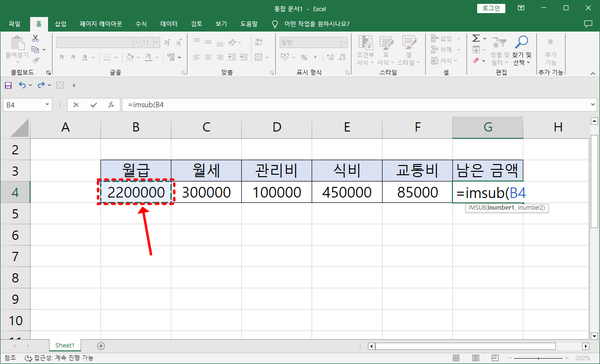Image resolution: width=600 pixels, height=364 pixels.
Task: Open the font size dropdown
Action: tap(157, 42)
